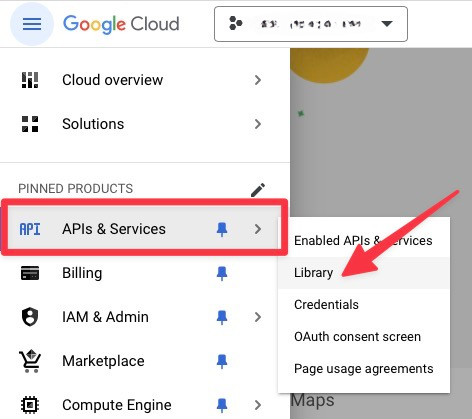The height and width of the screenshot is (419, 472).
Task: Unpin IAM & Admin
Action: click(x=222, y=318)
